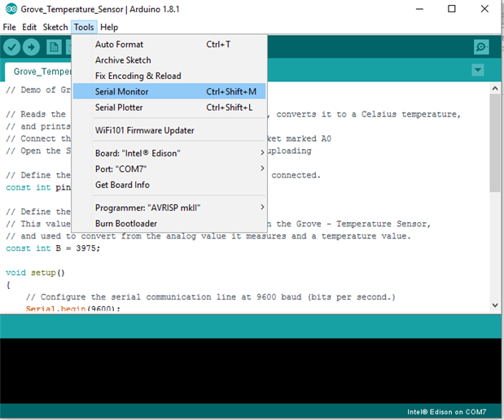Click the New sketch toolbar icon
Viewport: 504px width, 420px height.
[54, 48]
